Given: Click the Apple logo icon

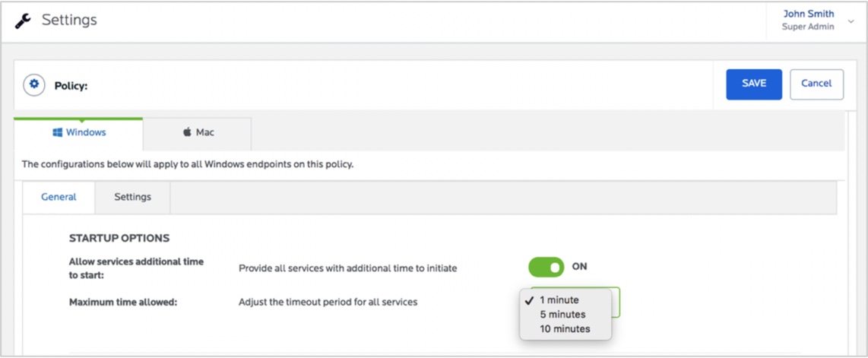Looking at the screenshot, I should pos(187,132).
